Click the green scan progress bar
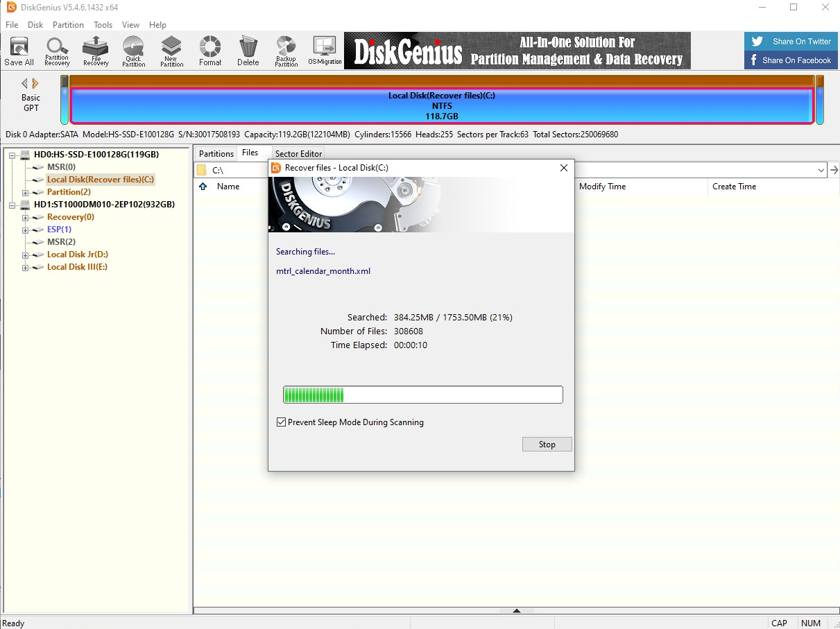Image resolution: width=840 pixels, height=629 pixels. [423, 395]
